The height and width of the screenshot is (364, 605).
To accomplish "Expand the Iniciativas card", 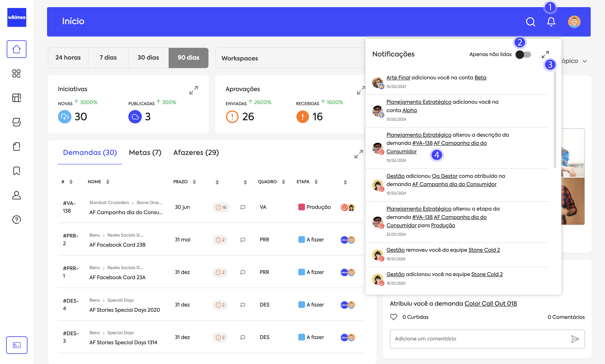I will coord(193,90).
